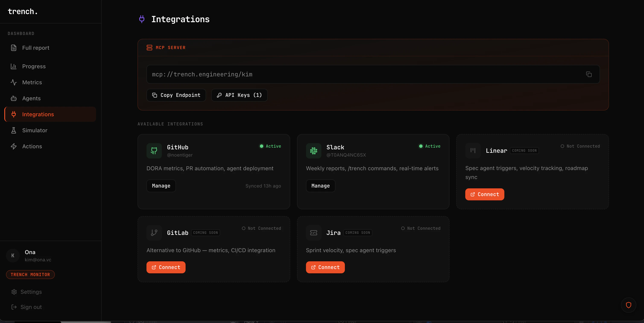Open API Keys (1)
This screenshot has width=644, height=323.
pyautogui.click(x=239, y=95)
